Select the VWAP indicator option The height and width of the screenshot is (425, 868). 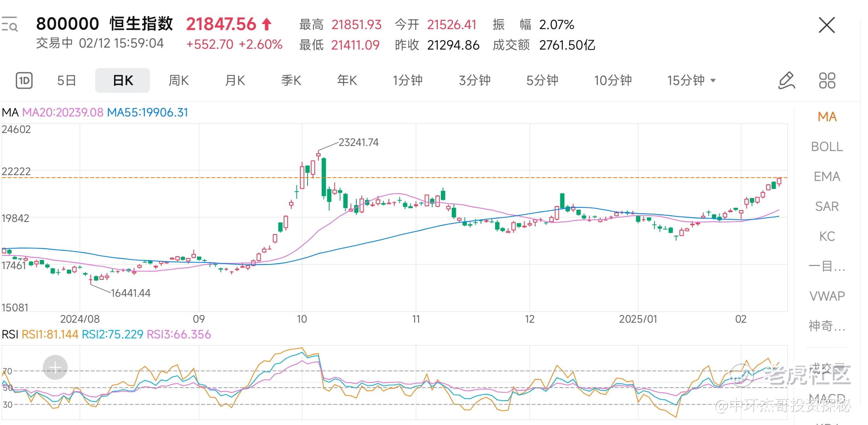[x=827, y=296]
